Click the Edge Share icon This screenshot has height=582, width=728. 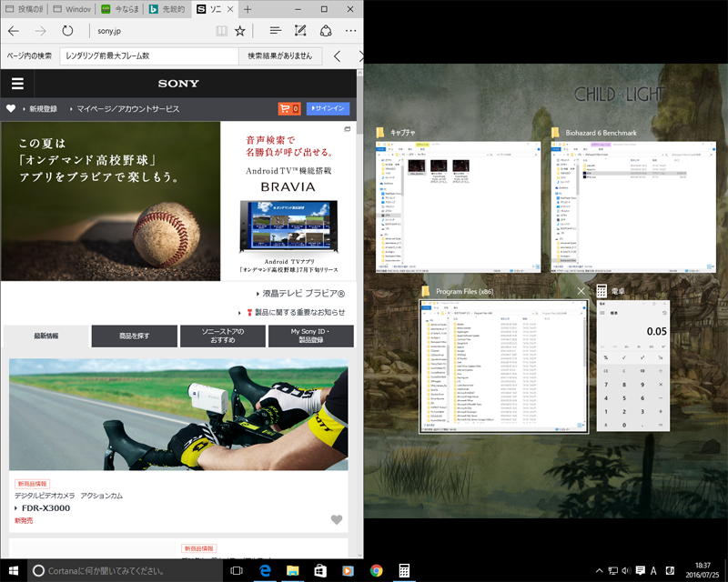[x=326, y=31]
